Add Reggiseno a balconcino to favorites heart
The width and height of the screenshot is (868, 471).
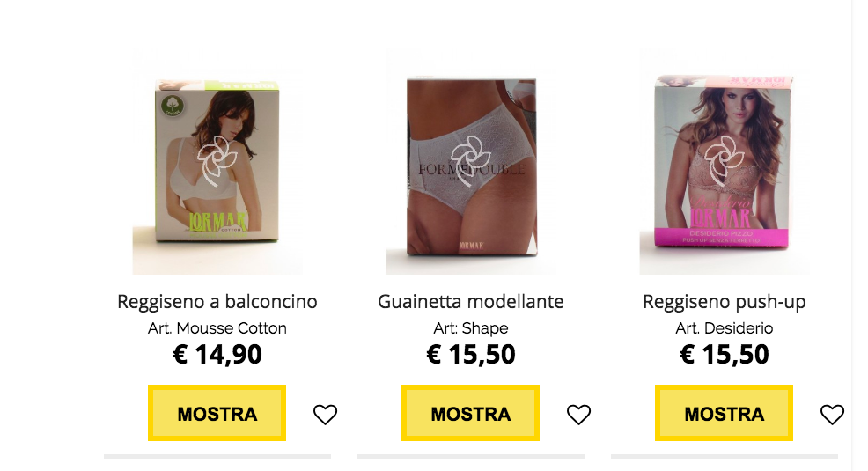pyautogui.click(x=325, y=415)
